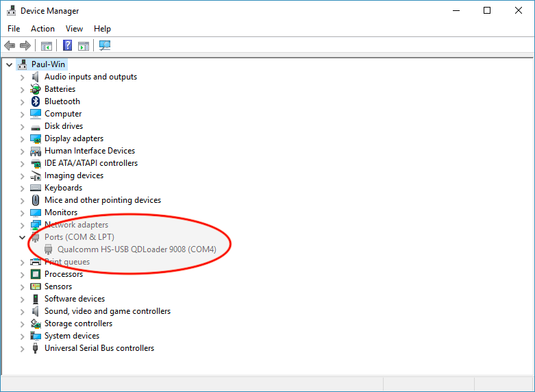The width and height of the screenshot is (535, 392).
Task: Select the Paul-Win computer name
Action: [x=48, y=64]
